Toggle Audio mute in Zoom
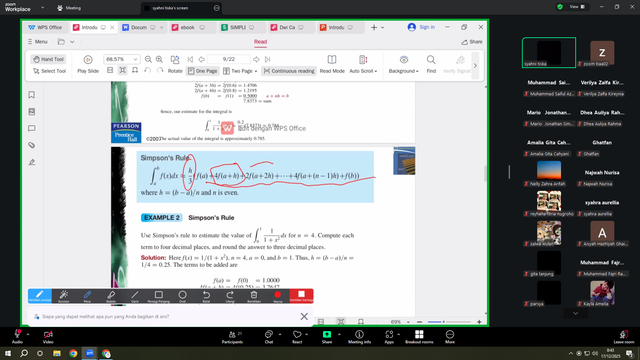The height and width of the screenshot is (360, 640). [x=17, y=337]
